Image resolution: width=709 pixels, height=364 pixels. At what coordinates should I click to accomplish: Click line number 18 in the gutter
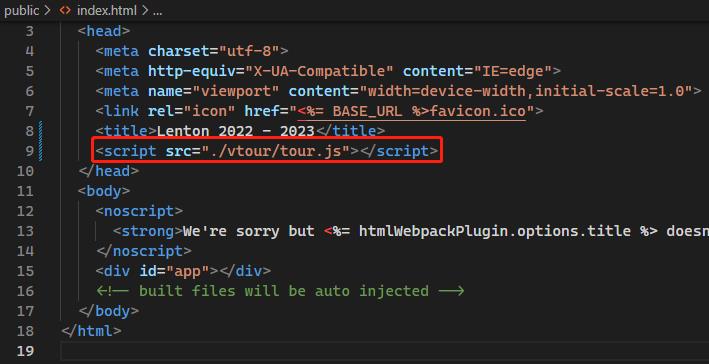[x=25, y=331]
